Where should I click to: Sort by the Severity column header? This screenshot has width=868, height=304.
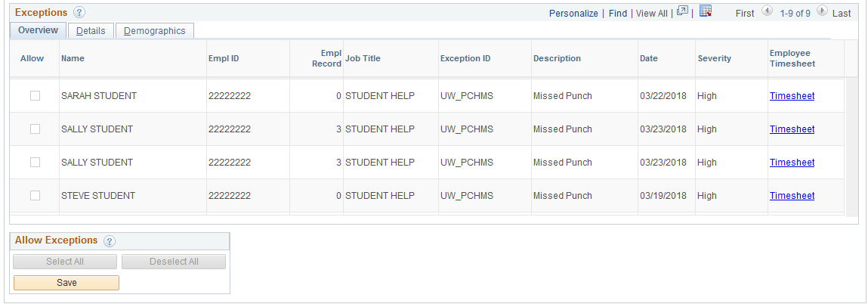tap(714, 58)
